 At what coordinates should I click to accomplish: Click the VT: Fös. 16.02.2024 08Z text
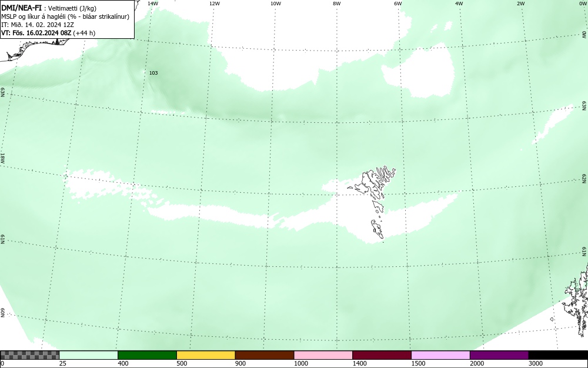point(38,33)
